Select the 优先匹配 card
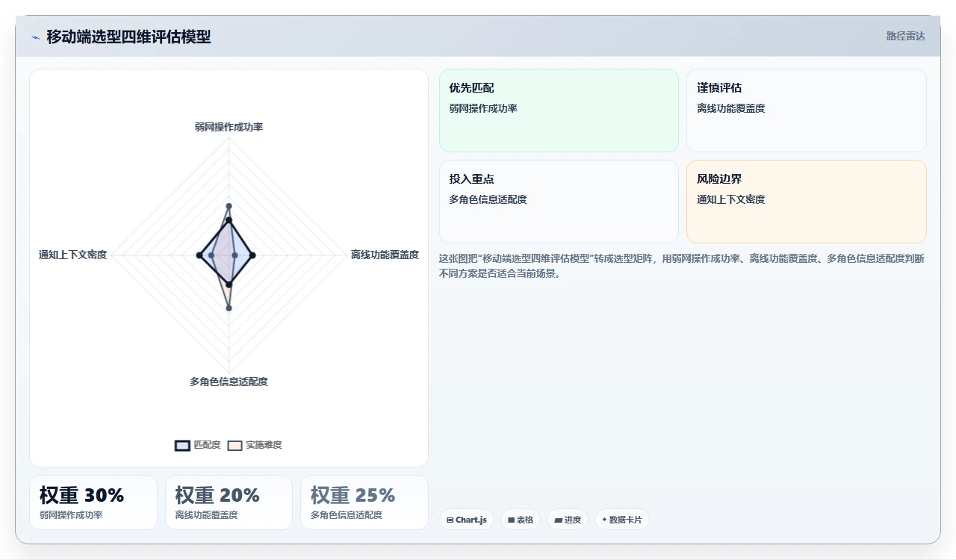Screen dimensions: 956x560 [559, 111]
